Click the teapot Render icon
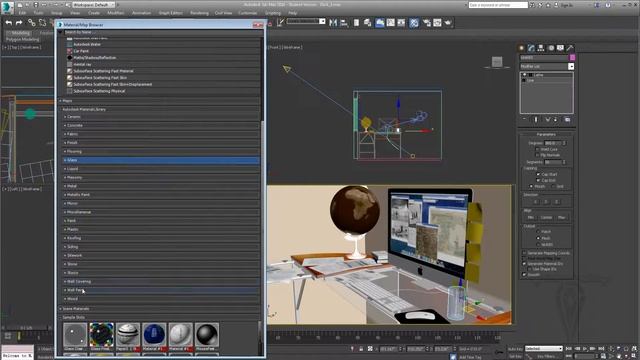The image size is (640, 360). click(448, 23)
